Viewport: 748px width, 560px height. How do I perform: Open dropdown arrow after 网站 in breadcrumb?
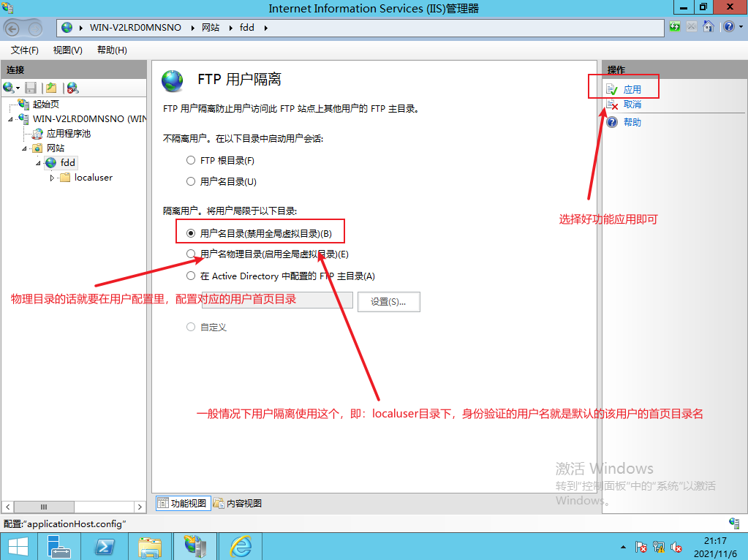[230, 28]
